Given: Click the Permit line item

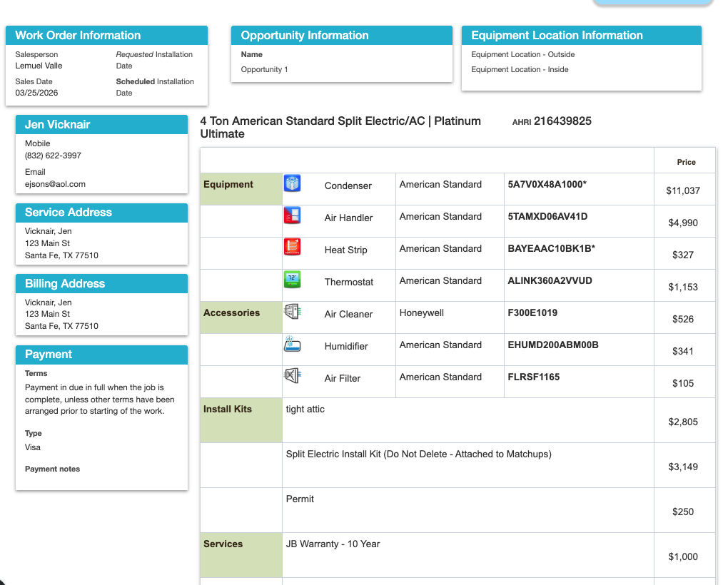Looking at the screenshot, I should click(x=300, y=499).
